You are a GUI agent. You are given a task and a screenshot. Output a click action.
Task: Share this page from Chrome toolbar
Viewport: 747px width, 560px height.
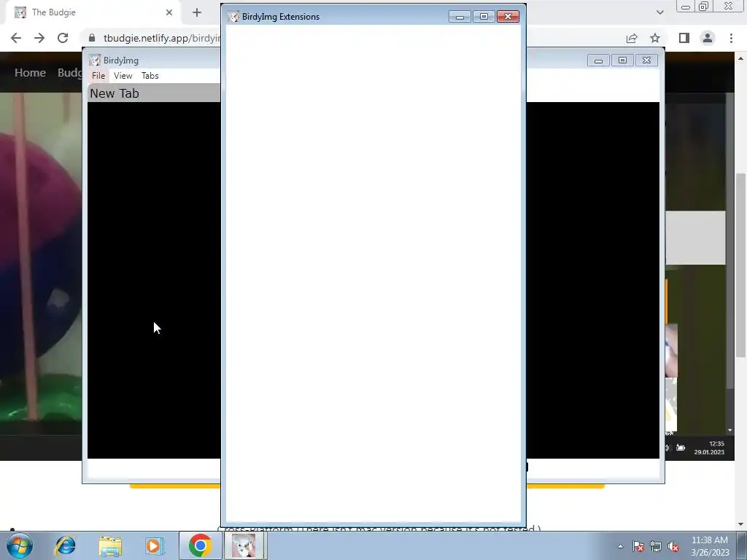[632, 38]
